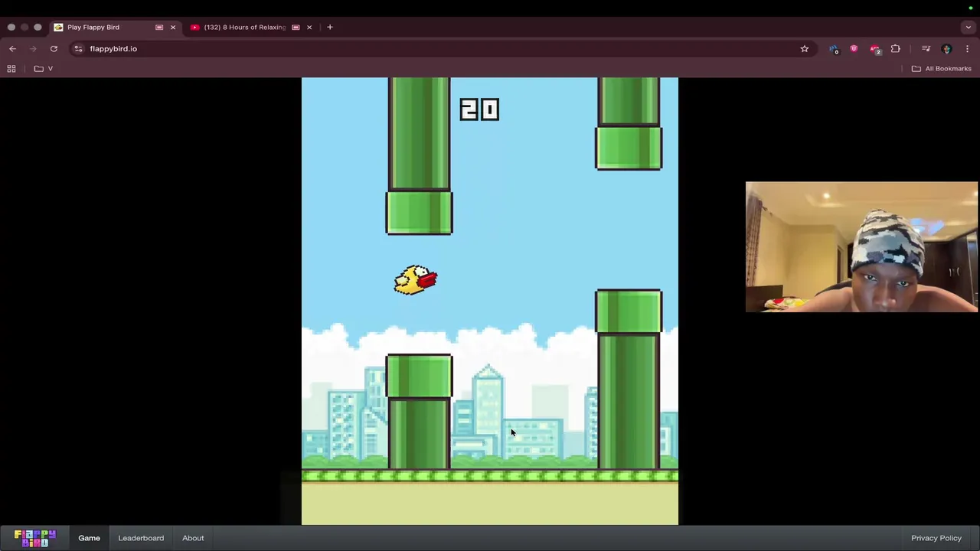The width and height of the screenshot is (980, 551).
Task: Select the Game tab in footer
Action: 89,538
